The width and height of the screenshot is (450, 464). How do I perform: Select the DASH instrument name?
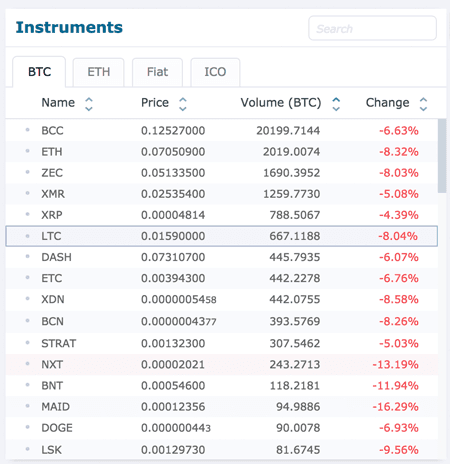(56, 257)
